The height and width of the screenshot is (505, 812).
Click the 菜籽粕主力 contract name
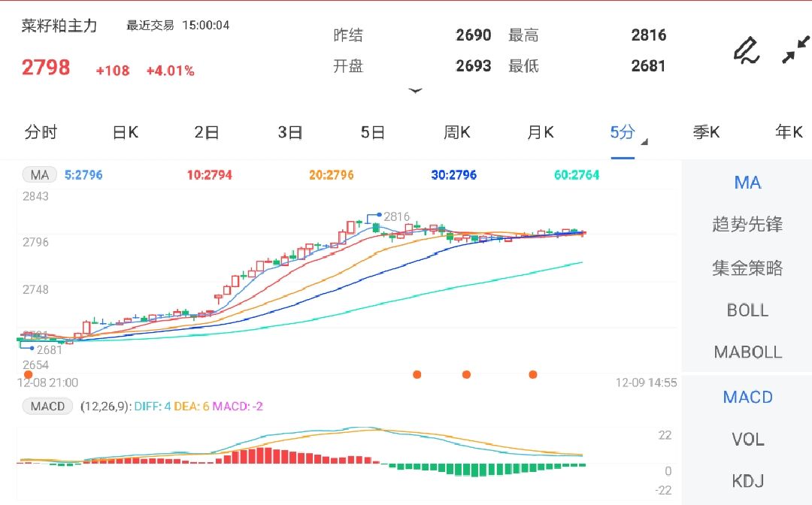pyautogui.click(x=59, y=26)
